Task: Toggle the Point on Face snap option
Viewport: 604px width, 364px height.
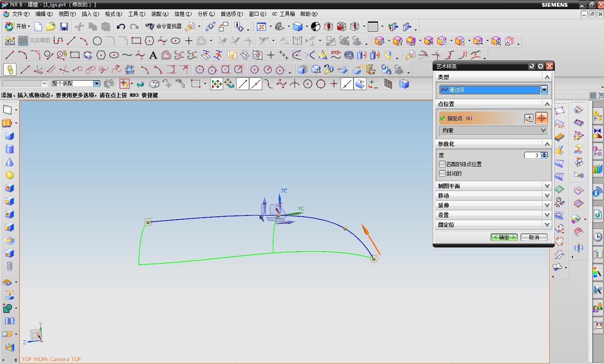Action: click(x=360, y=84)
